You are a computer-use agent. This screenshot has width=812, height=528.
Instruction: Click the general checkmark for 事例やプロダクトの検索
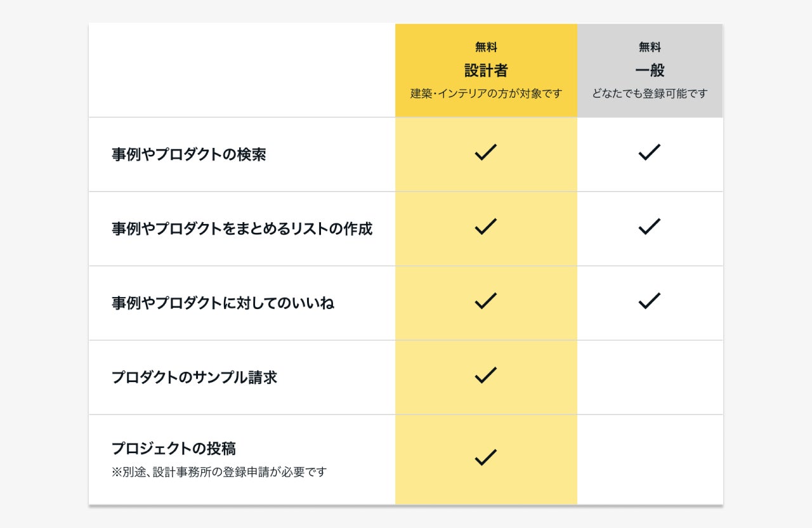point(649,152)
